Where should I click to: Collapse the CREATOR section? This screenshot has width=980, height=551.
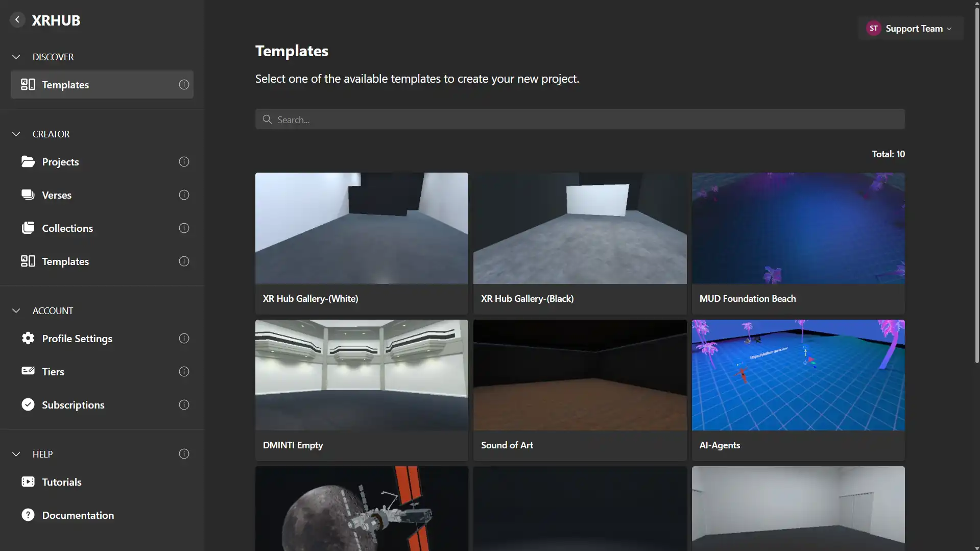coord(16,134)
